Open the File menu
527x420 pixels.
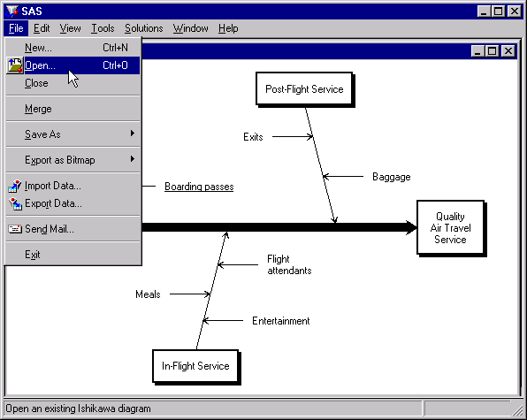tap(16, 28)
